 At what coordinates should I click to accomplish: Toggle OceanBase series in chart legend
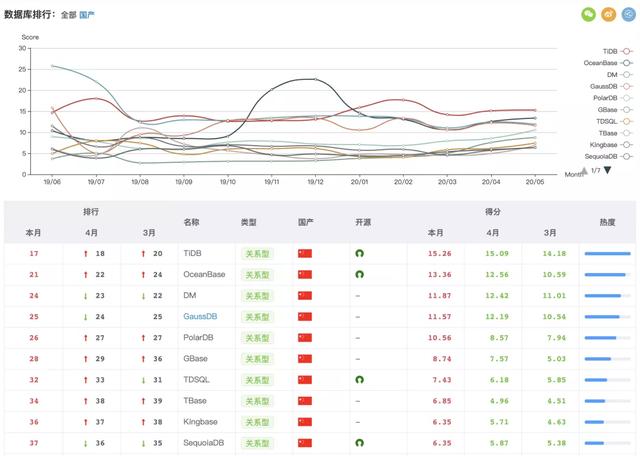tap(608, 63)
